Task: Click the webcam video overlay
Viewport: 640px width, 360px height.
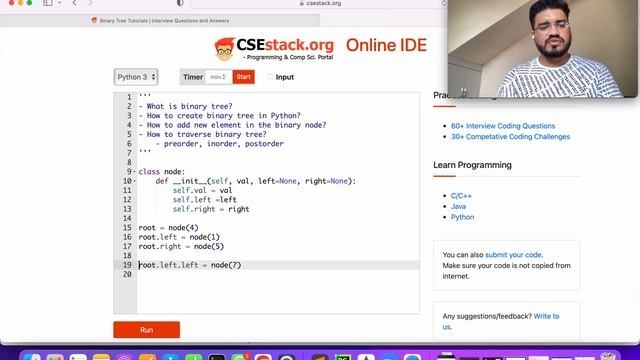Action: click(542, 48)
